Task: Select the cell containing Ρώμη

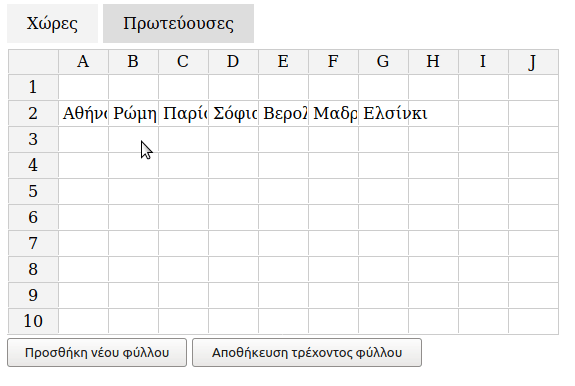Action: 134,113
